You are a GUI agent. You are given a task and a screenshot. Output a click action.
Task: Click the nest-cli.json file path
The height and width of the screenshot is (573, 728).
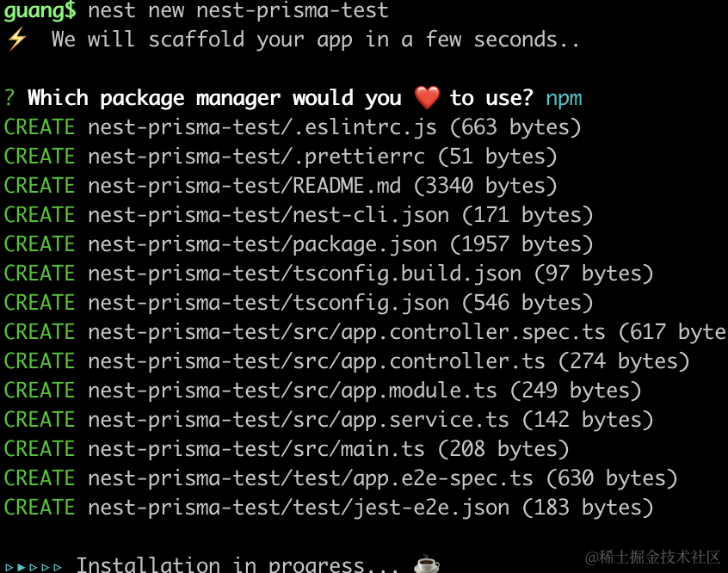coord(268,215)
